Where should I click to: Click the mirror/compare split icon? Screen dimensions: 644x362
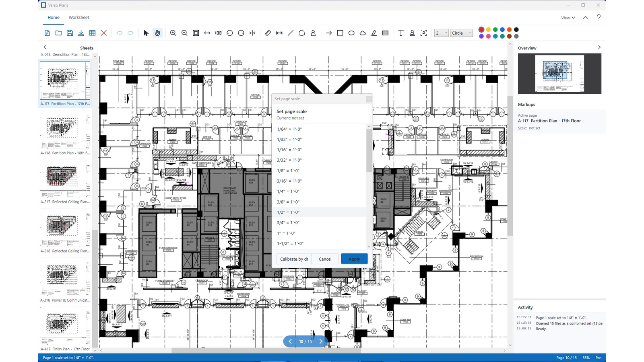pos(252,33)
